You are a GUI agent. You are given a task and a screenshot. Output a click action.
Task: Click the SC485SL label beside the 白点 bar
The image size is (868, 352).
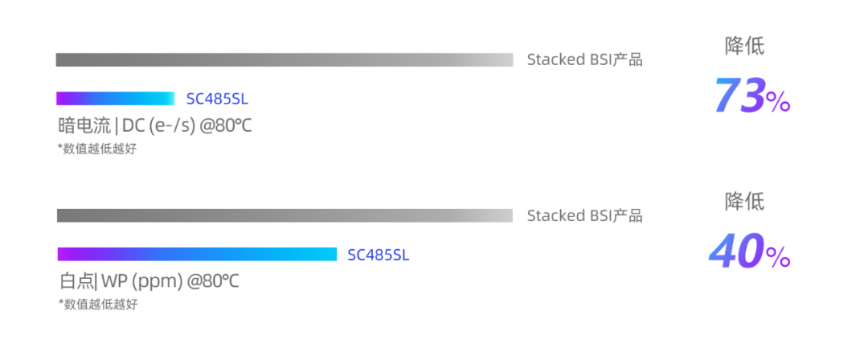click(x=378, y=255)
